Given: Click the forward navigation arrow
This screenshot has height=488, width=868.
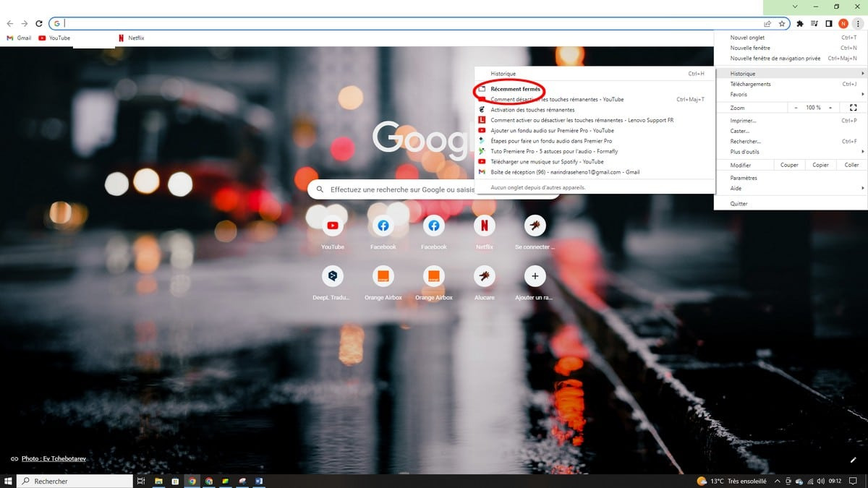Looking at the screenshot, I should click(24, 24).
